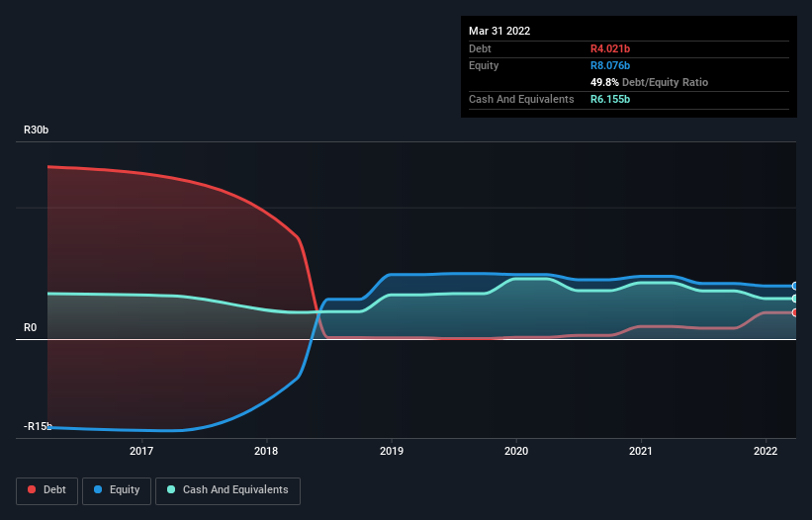The image size is (812, 520).
Task: Click the blue Equity legend dot
Action: click(98, 489)
